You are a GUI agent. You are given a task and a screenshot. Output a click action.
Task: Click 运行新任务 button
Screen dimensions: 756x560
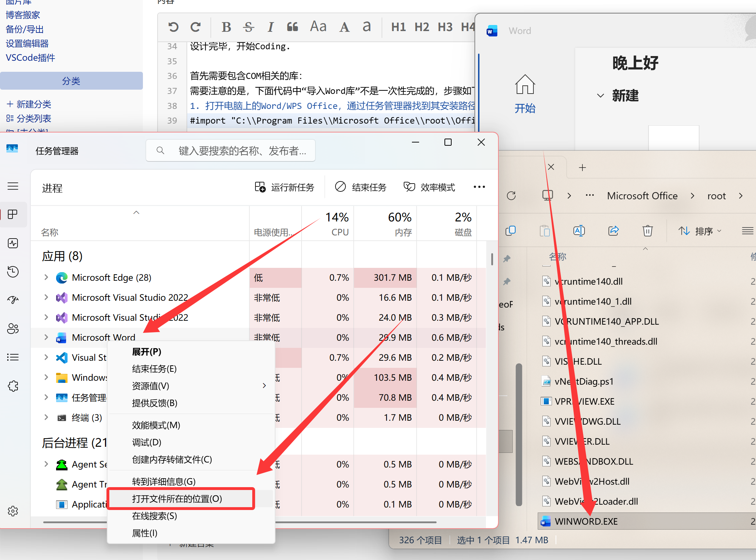coord(284,187)
